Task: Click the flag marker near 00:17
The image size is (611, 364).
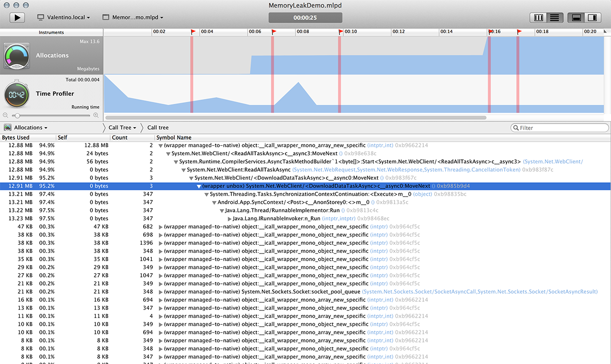Action: pos(519,32)
